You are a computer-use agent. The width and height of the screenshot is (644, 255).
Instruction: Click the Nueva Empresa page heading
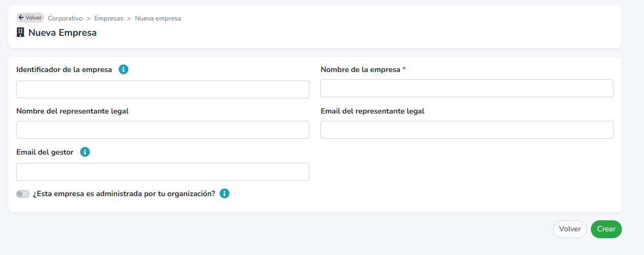[x=63, y=33]
